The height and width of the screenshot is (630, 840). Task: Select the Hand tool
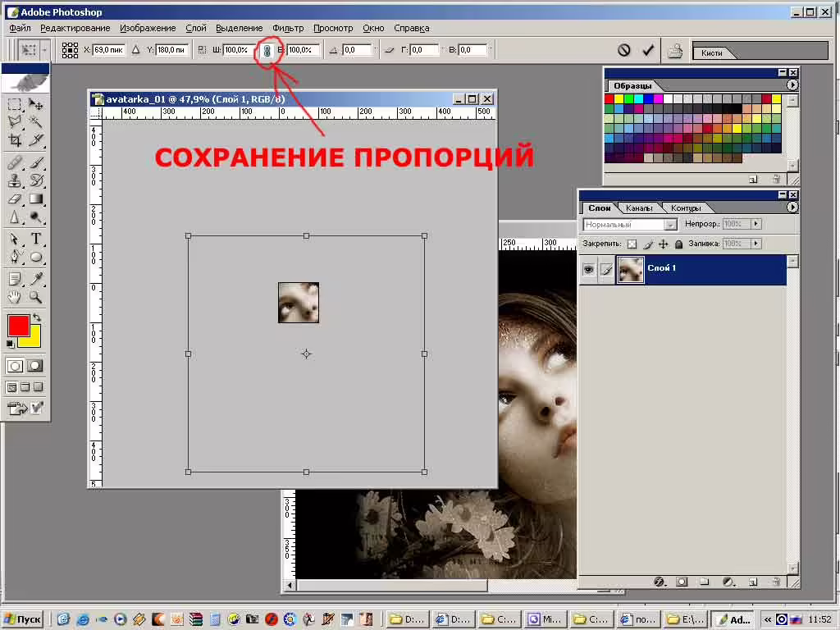point(15,297)
